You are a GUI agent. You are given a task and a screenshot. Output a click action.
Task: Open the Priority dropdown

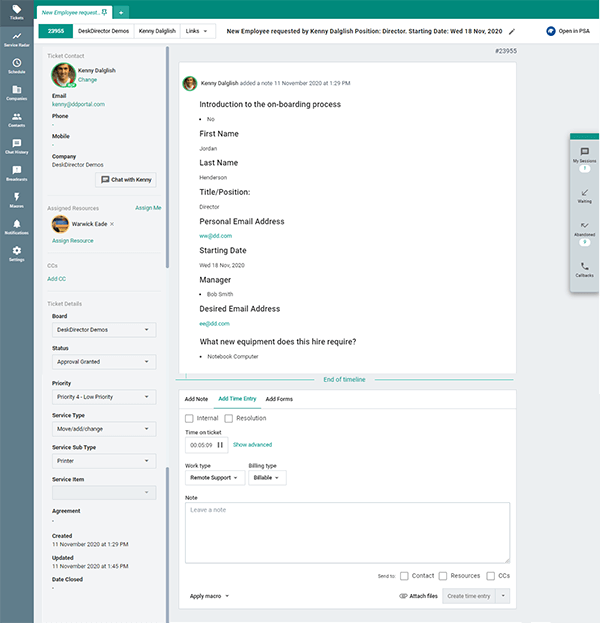(104, 395)
